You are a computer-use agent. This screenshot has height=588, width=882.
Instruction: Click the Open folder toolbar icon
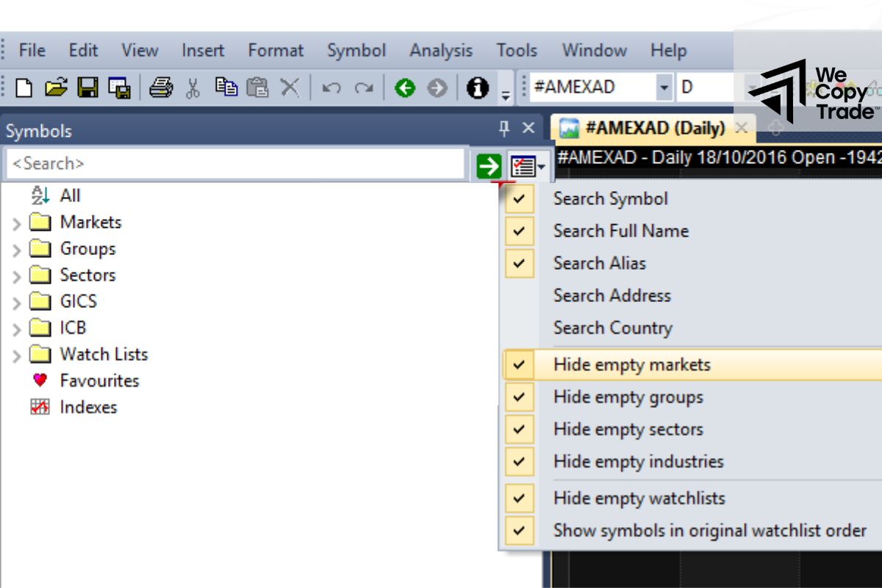[56, 88]
